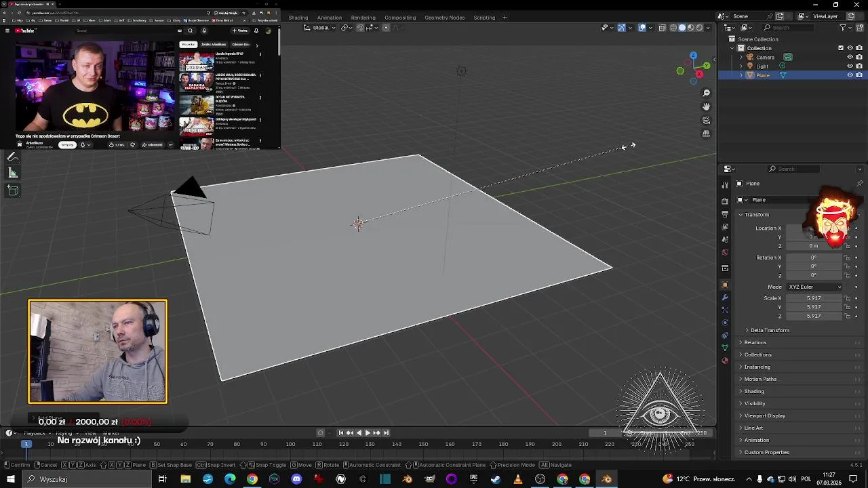Switch to the Shading workspace tab

click(x=298, y=18)
